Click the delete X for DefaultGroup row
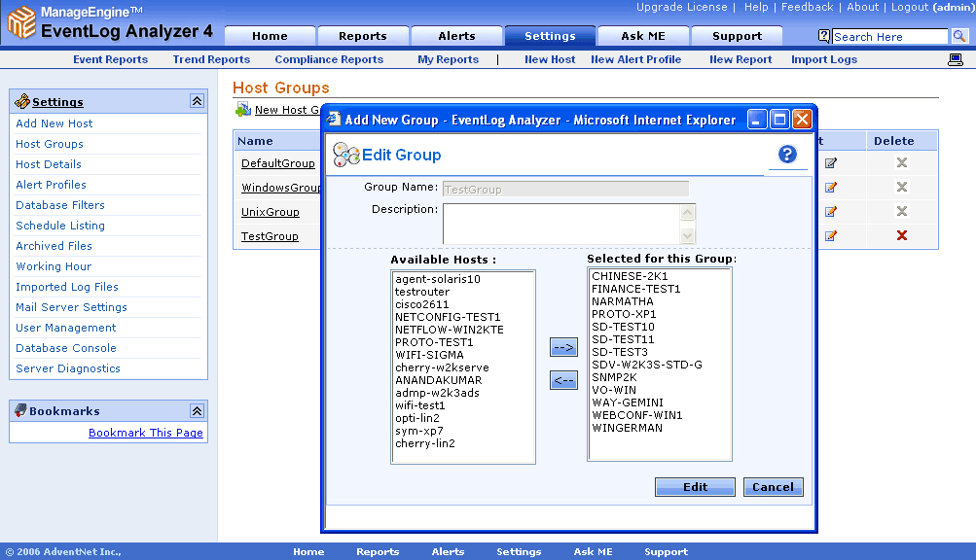The width and height of the screenshot is (976, 560). click(x=901, y=162)
